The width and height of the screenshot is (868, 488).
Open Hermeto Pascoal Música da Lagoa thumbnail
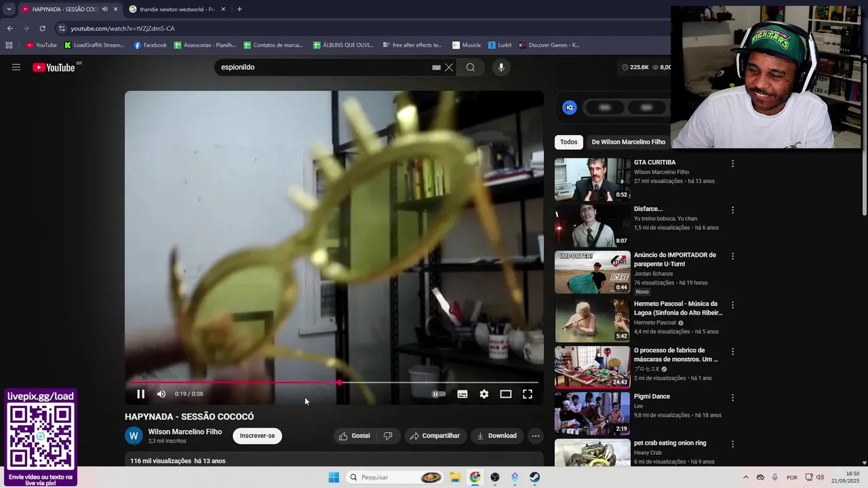(593, 321)
